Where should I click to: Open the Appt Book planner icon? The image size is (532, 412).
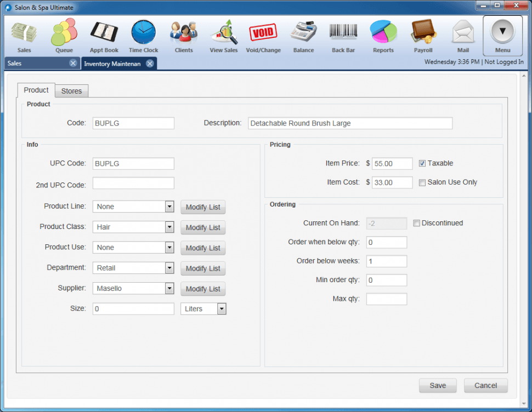click(x=104, y=34)
